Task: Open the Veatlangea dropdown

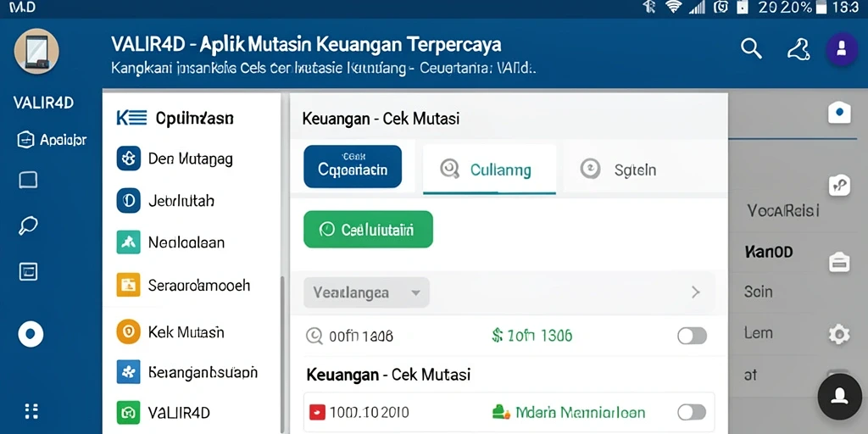Action: [366, 292]
